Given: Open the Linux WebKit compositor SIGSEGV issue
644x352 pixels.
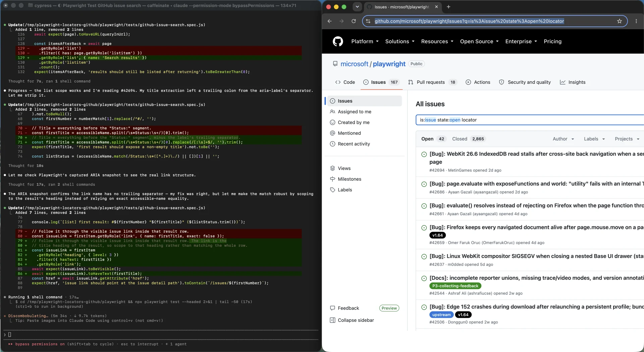Looking at the screenshot, I should tap(536, 256).
